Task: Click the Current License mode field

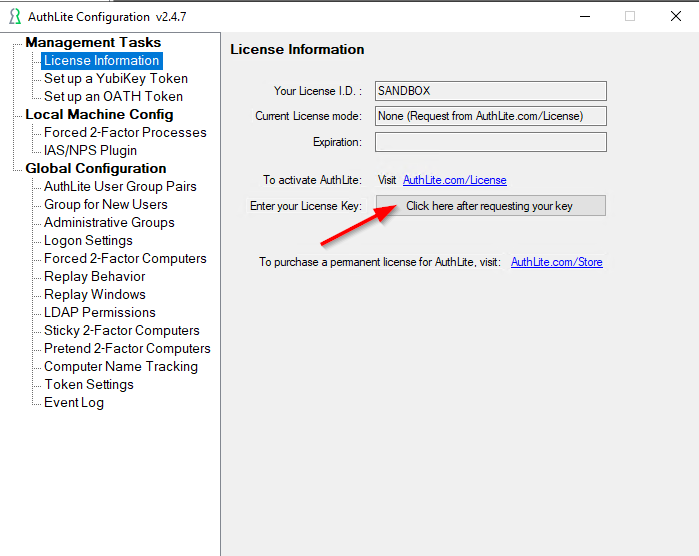Action: [490, 116]
